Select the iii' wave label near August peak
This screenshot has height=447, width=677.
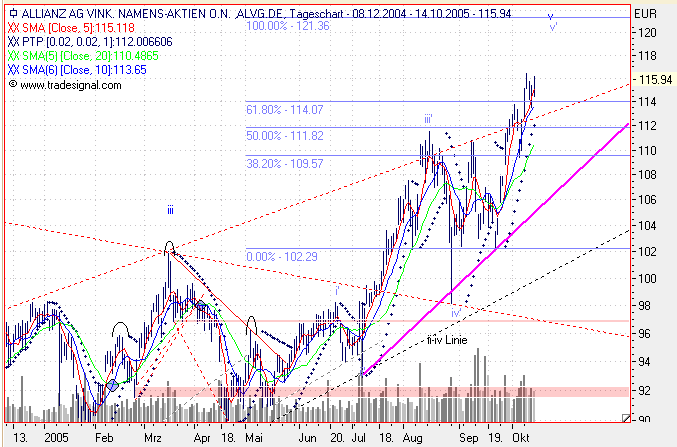(428, 119)
